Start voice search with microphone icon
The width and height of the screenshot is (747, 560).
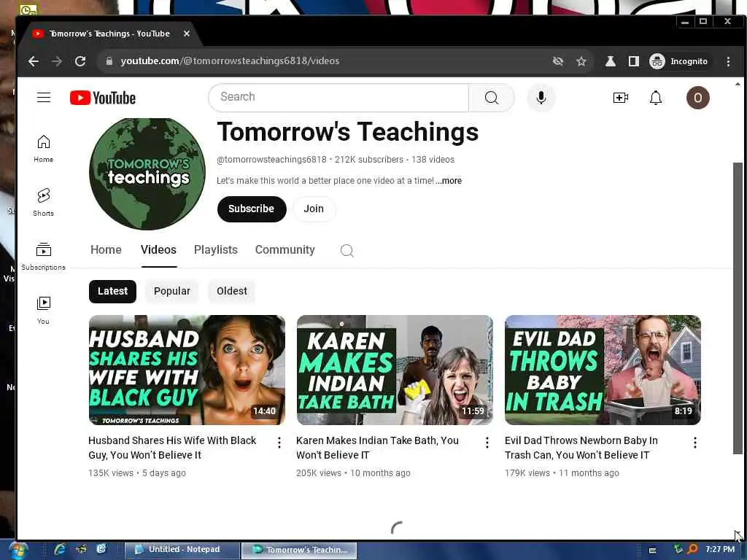[x=541, y=98]
